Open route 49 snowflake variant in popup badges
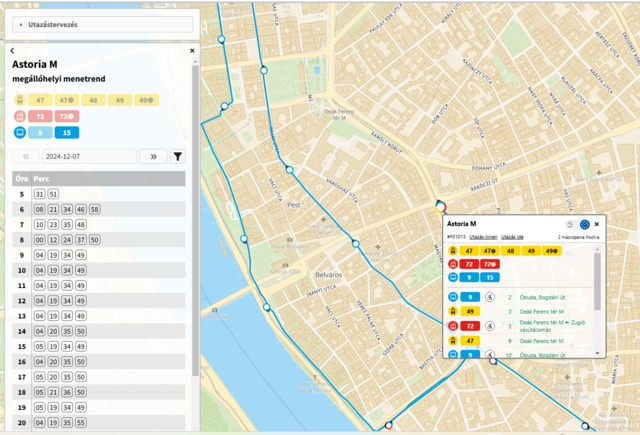The height and width of the screenshot is (435, 640). click(552, 251)
